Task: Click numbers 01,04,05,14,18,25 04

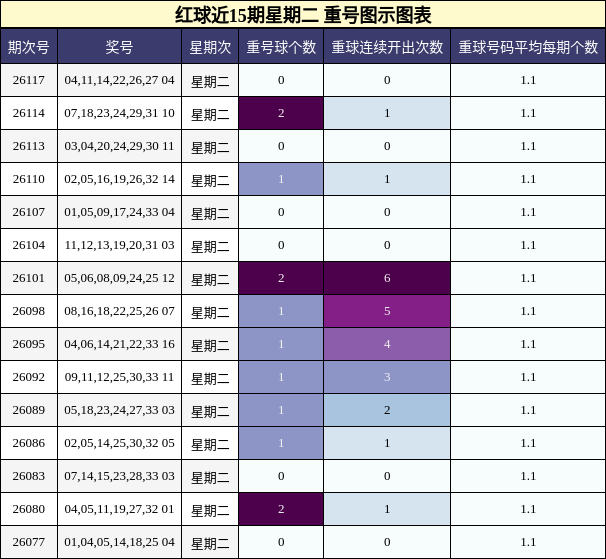Action: tap(119, 542)
